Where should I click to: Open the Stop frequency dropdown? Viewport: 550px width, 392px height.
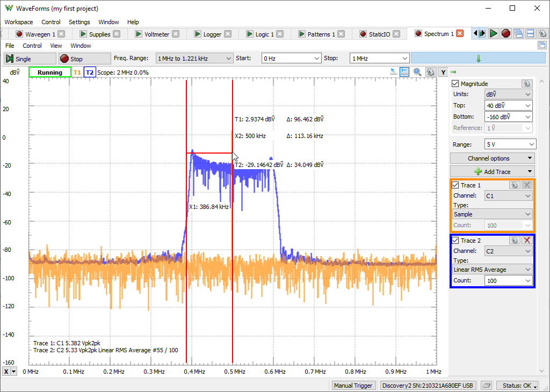tap(380, 58)
